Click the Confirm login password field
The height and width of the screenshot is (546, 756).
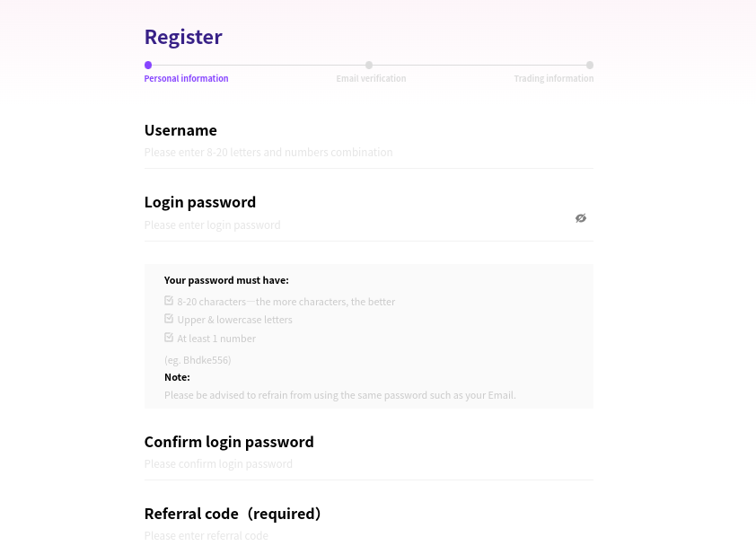369,464
